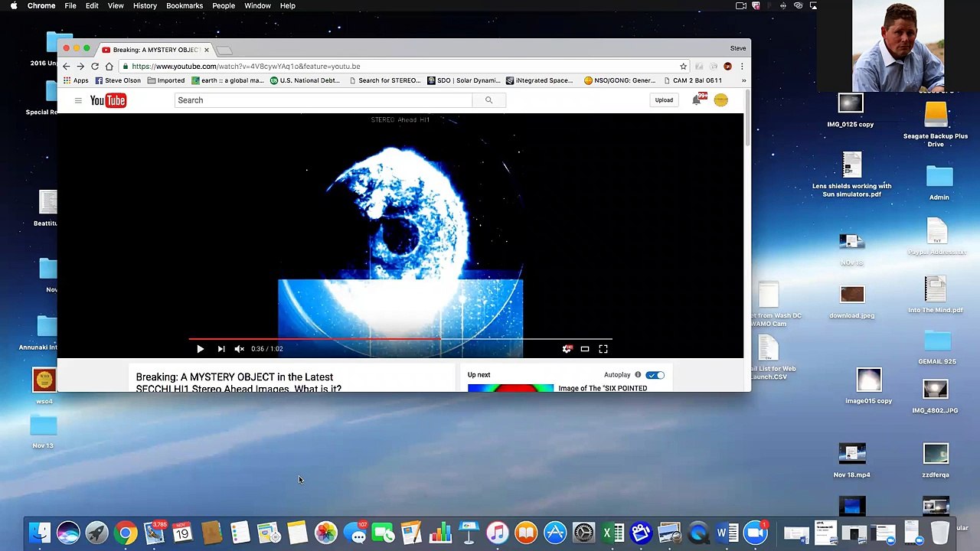The width and height of the screenshot is (980, 551).
Task: Open the Apple menu
Action: coord(14,5)
